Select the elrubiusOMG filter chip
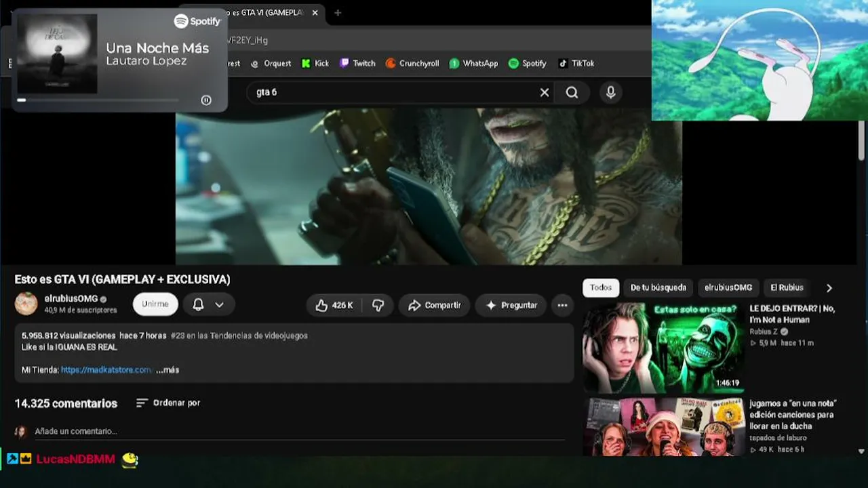The image size is (868, 488). pos(728,287)
